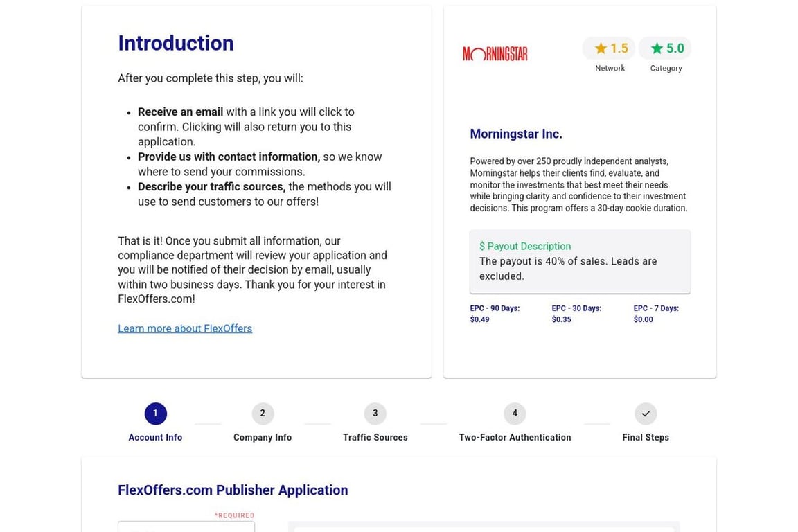
Task: Go to the Two-Factor Authentication step label
Action: (515, 438)
